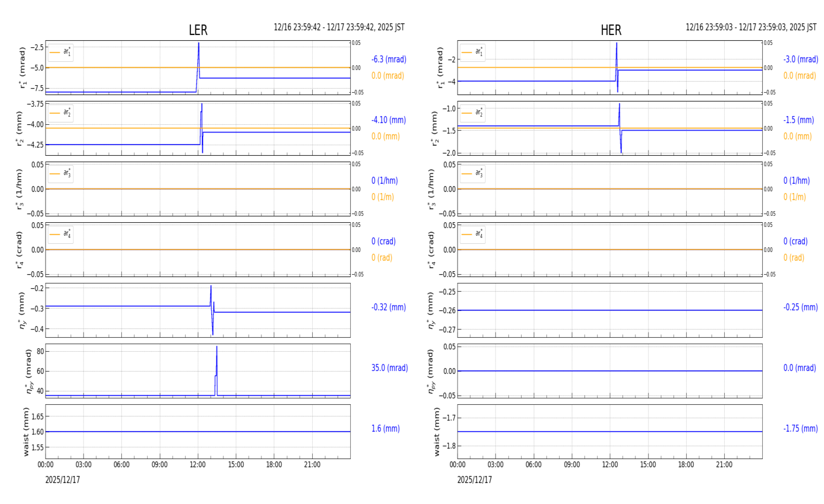Click the 1.6 (mm) LER waist value
The height and width of the screenshot is (504, 824).
click(385, 429)
